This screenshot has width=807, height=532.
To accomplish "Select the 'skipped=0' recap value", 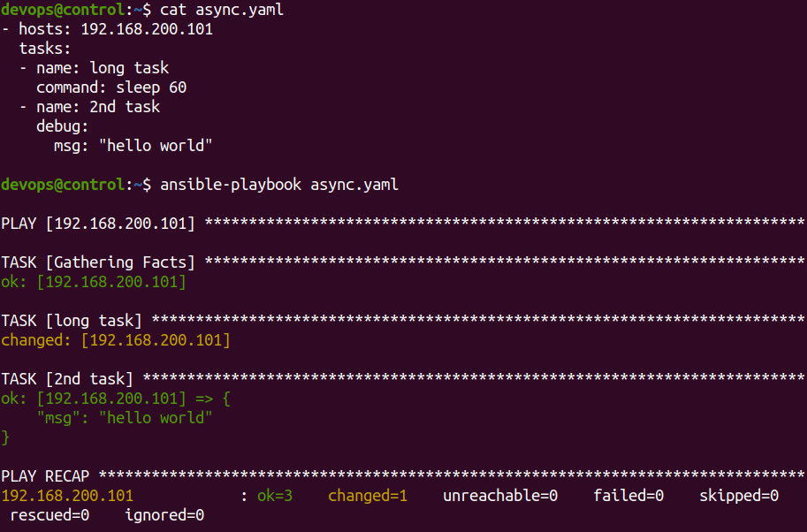I will (739, 496).
